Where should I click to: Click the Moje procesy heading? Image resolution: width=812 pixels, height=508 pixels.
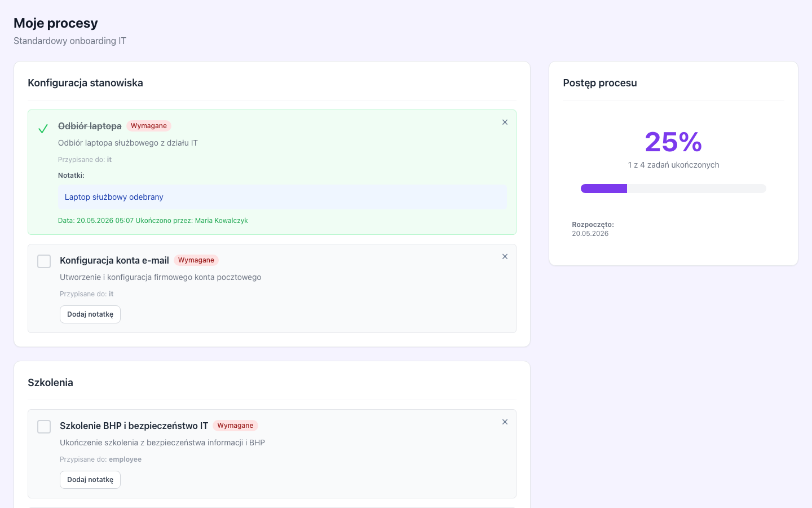[56, 23]
